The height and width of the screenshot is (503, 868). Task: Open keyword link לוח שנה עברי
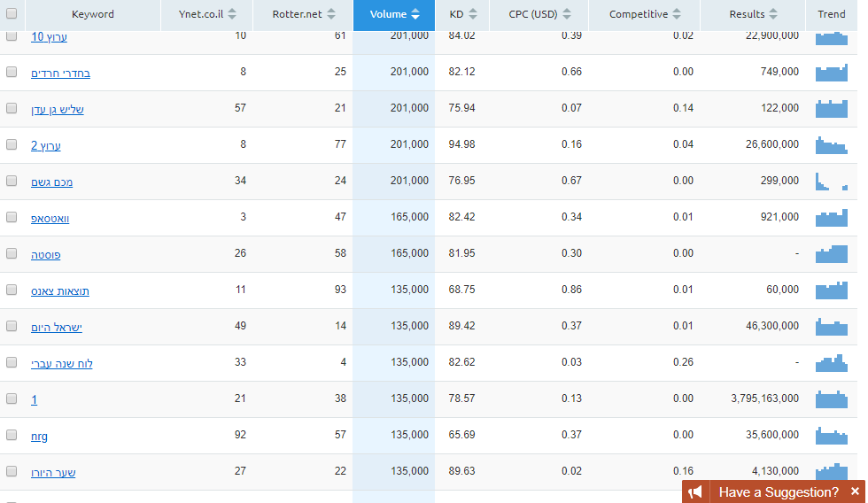click(61, 364)
